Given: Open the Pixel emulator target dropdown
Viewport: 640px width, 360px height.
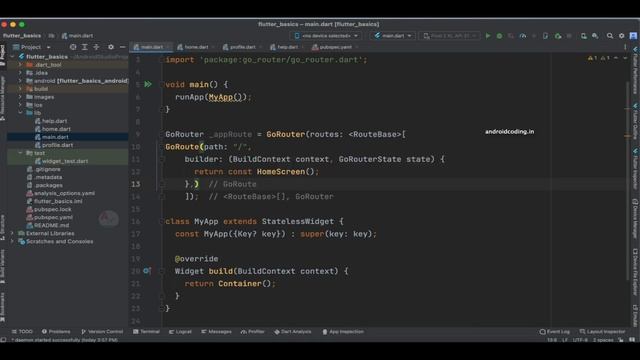Looking at the screenshot, I should (x=449, y=36).
